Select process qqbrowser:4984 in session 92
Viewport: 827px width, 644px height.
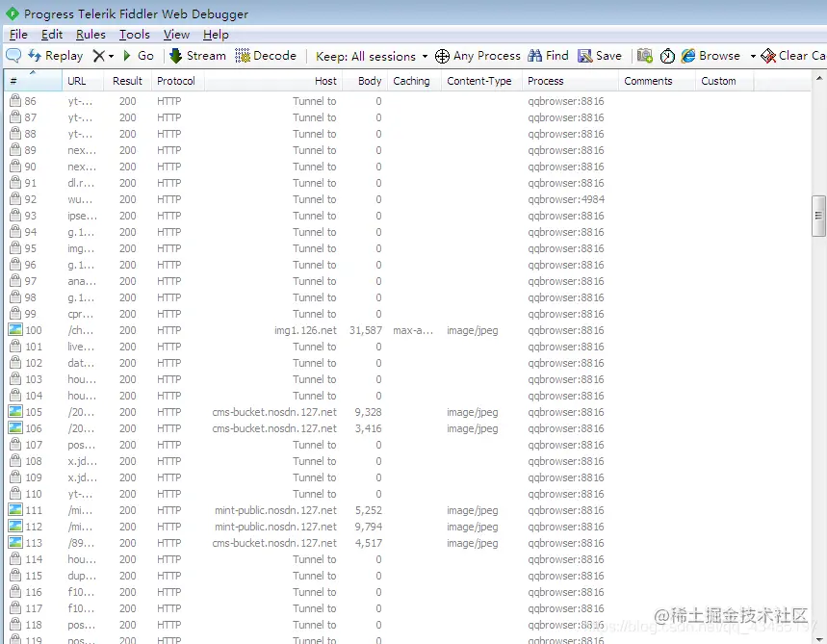click(566, 199)
